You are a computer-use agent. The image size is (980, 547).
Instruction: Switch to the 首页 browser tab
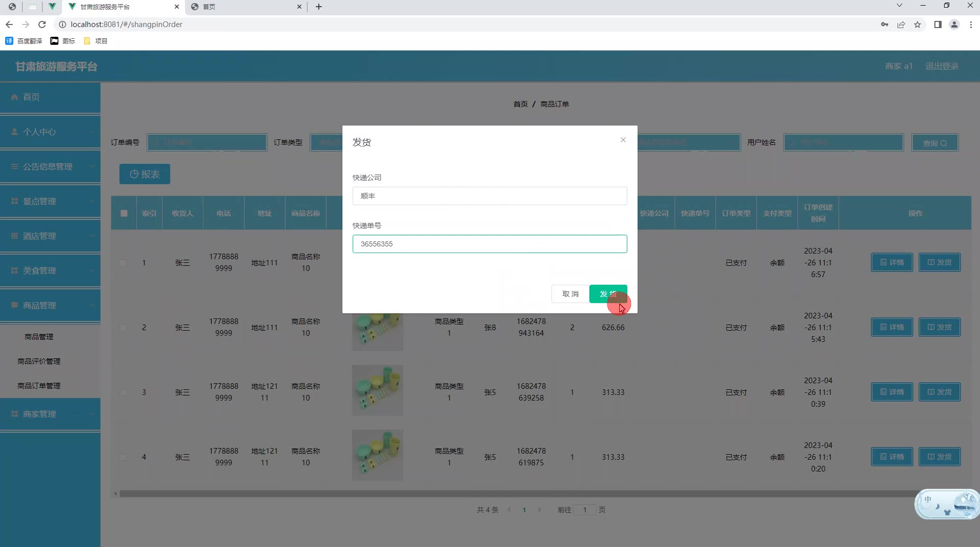click(x=245, y=7)
